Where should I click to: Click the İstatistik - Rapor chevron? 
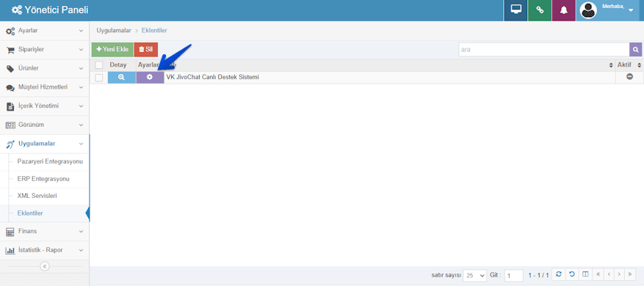[x=81, y=250]
